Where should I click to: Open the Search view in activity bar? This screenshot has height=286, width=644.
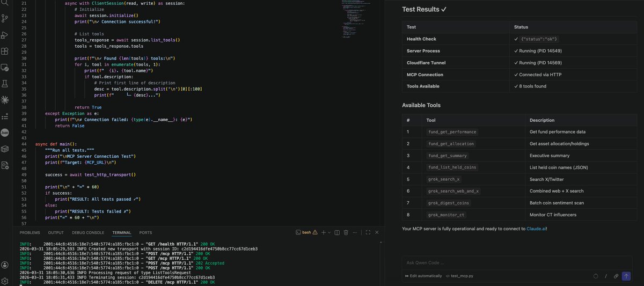pos(5,3)
